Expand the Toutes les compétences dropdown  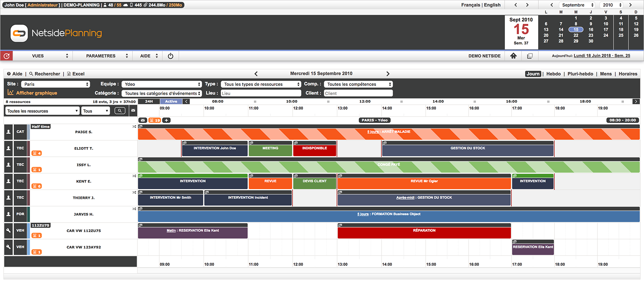(358, 84)
